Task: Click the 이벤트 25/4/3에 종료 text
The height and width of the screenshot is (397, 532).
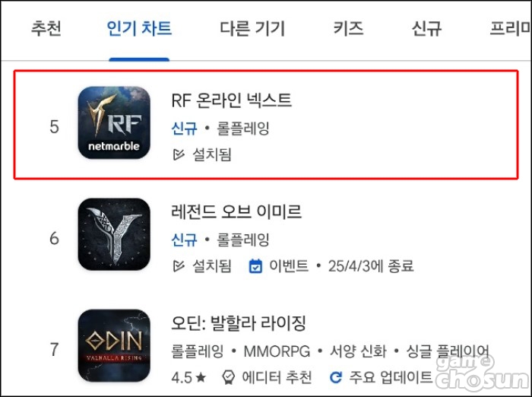Action: tap(341, 266)
